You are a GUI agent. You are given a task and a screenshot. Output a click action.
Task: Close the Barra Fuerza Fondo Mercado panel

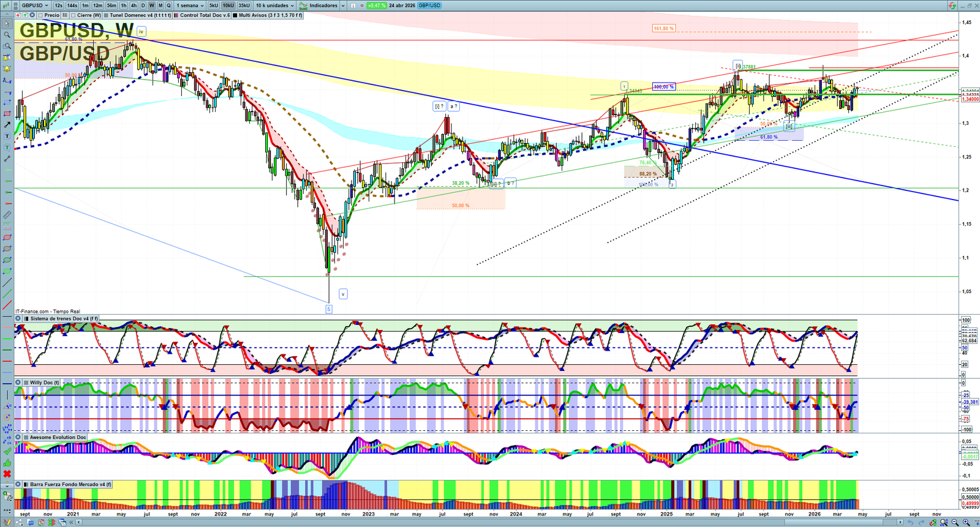pyautogui.click(x=18, y=484)
